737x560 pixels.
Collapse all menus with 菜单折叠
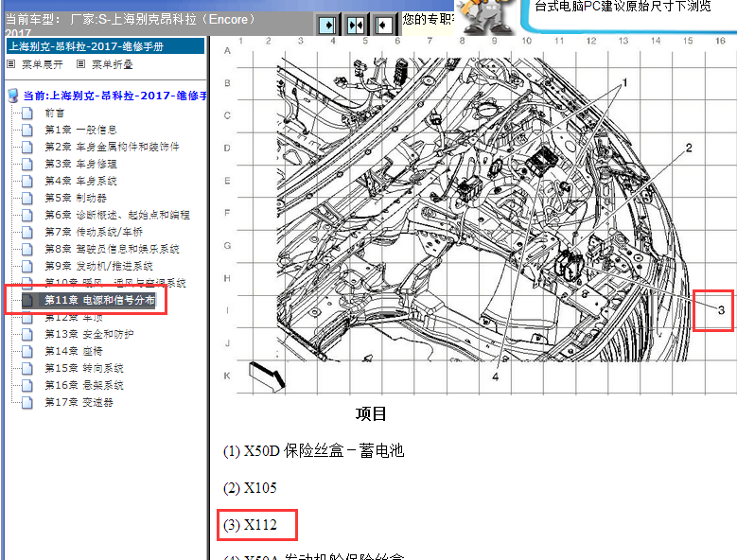pos(112,64)
